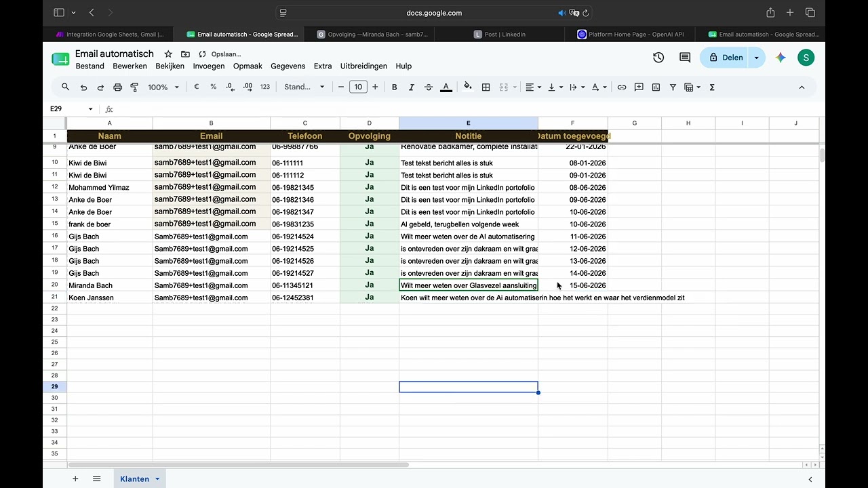Image resolution: width=868 pixels, height=488 pixels.
Task: Open a new Safari tab
Action: (790, 12)
